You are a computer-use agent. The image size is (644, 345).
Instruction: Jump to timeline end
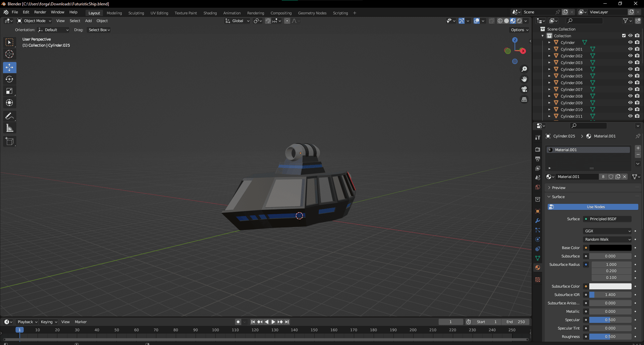tap(287, 322)
